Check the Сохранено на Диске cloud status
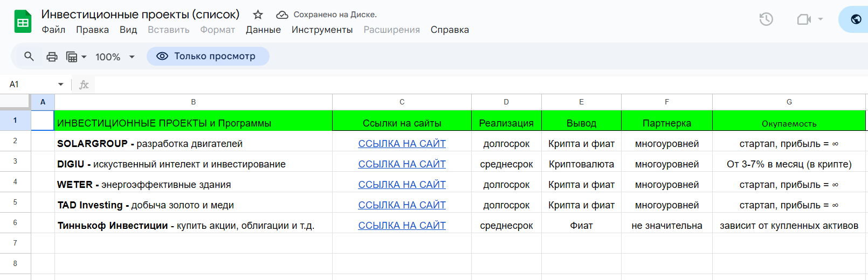The height and width of the screenshot is (280, 868). tap(326, 15)
